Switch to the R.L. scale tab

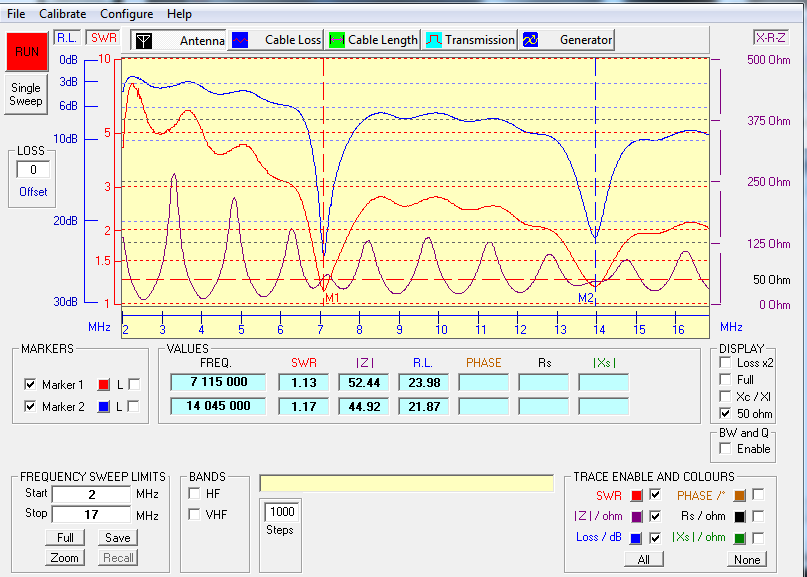68,38
